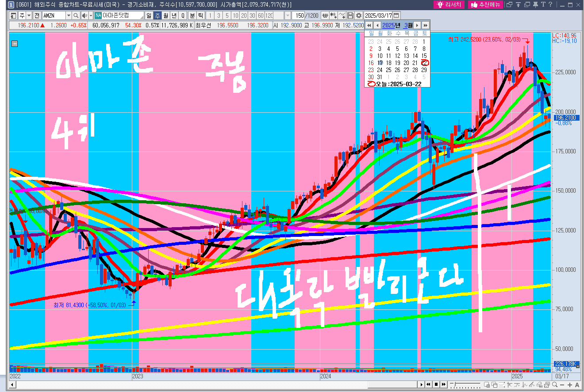Screen dimensions: 584x392
Task: Click the leftmost panel toggle icon in toolbar
Action: pyautogui.click(x=13, y=15)
